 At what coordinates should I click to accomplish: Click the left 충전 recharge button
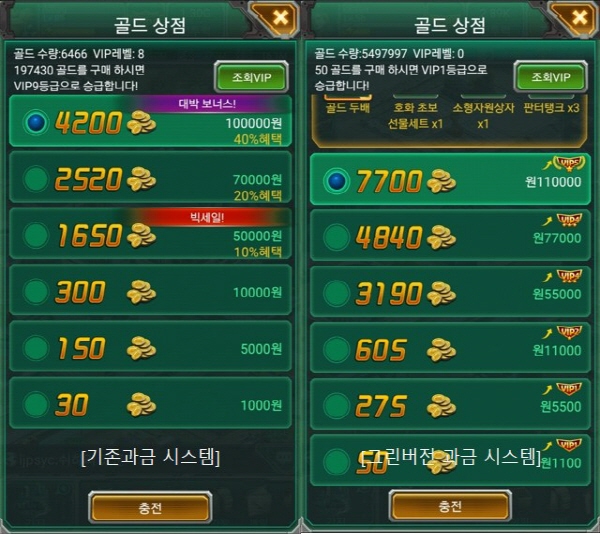pyautogui.click(x=150, y=508)
